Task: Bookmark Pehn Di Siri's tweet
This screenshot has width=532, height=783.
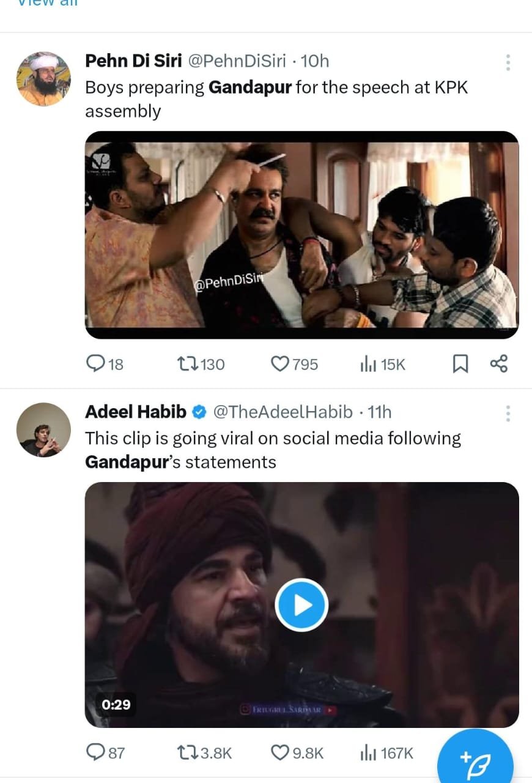Action: [x=460, y=364]
